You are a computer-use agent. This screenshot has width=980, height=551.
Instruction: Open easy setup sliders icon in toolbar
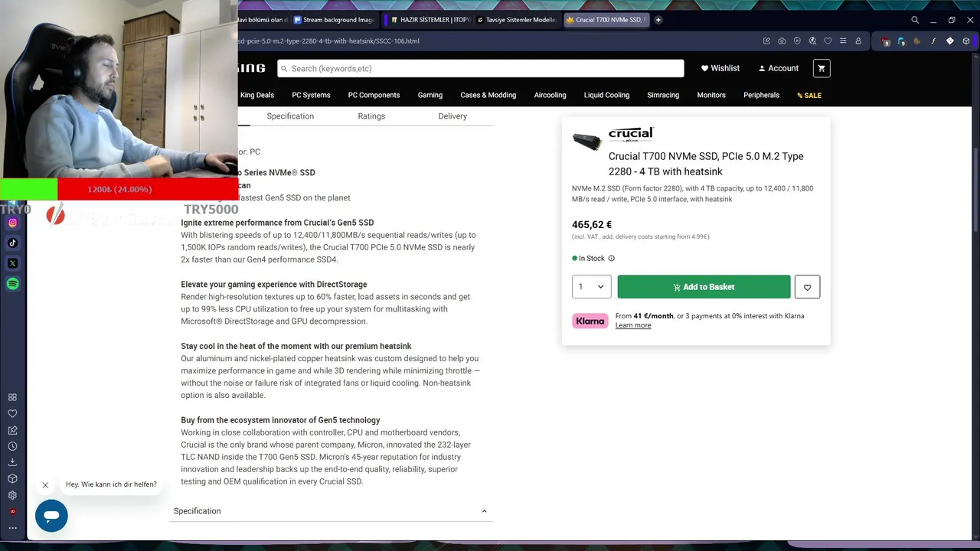click(x=843, y=41)
